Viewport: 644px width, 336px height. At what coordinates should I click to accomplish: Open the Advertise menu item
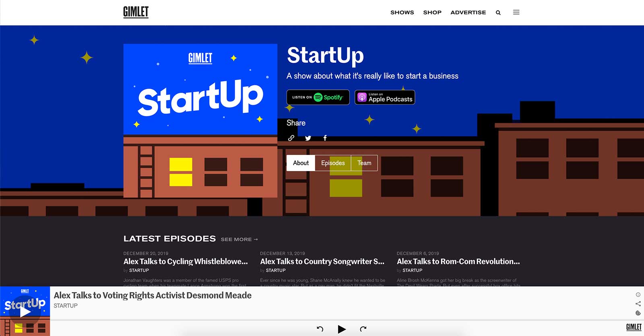pos(468,12)
